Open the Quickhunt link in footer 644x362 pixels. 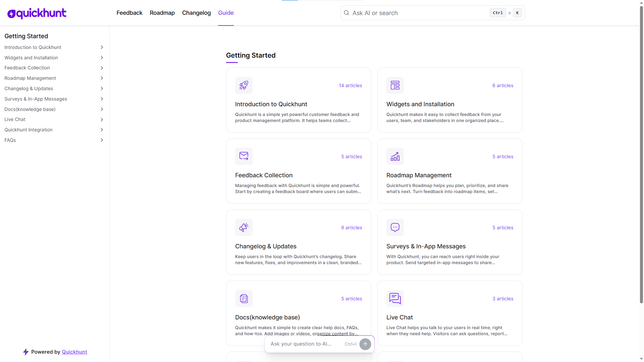click(x=74, y=352)
